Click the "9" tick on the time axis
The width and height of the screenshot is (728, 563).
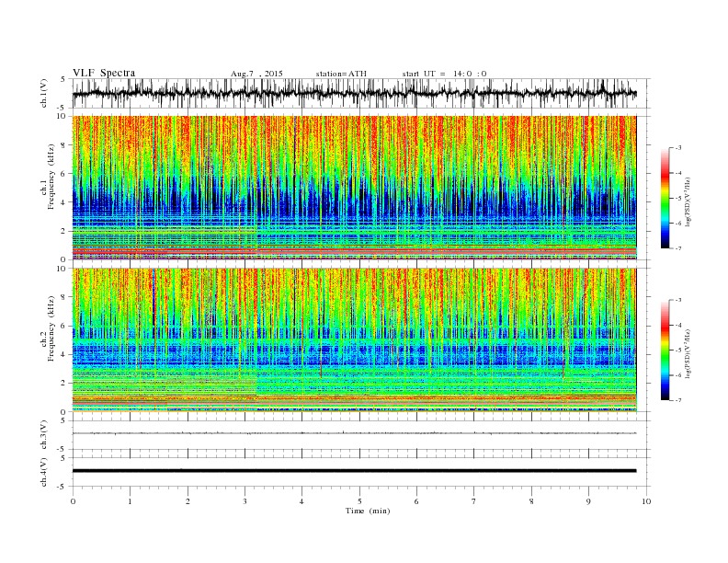coord(588,501)
